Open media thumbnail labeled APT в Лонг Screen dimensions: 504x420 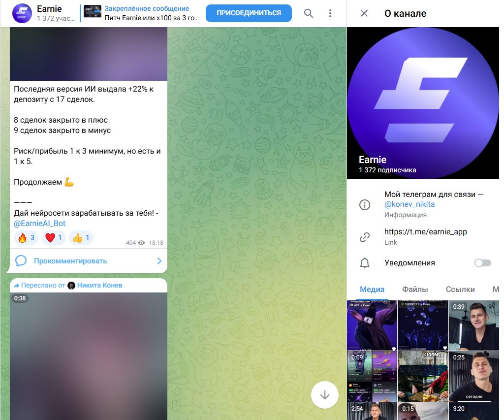click(x=372, y=325)
